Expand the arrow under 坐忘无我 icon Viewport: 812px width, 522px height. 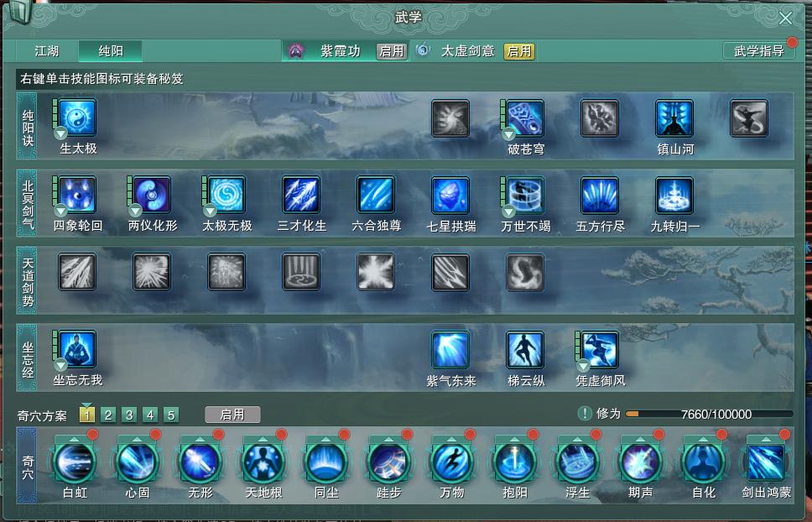[x=60, y=365]
